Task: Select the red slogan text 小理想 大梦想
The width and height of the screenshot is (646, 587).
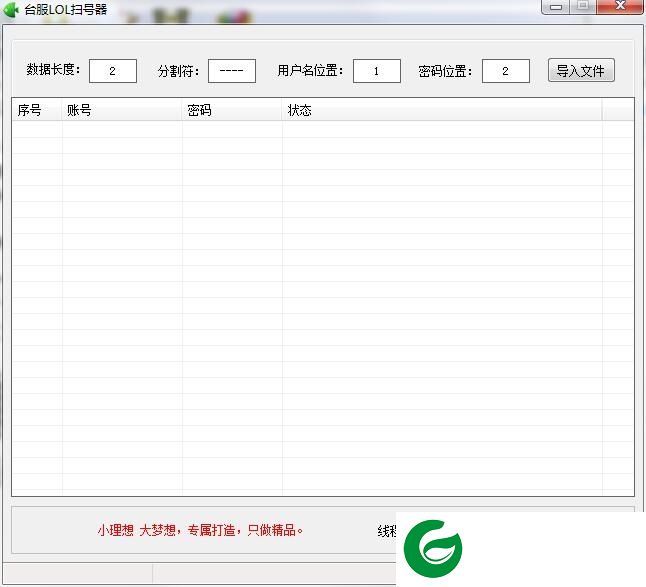Action: (x=137, y=530)
